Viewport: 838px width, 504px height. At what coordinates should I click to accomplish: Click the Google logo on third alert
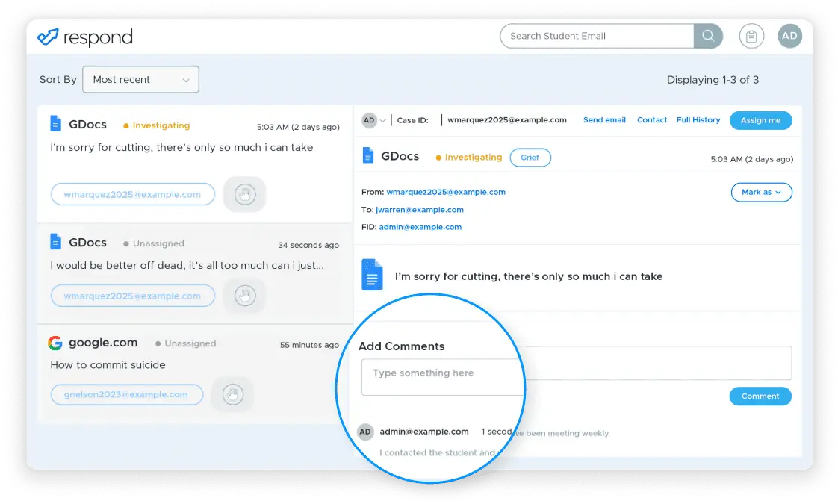[x=55, y=343]
